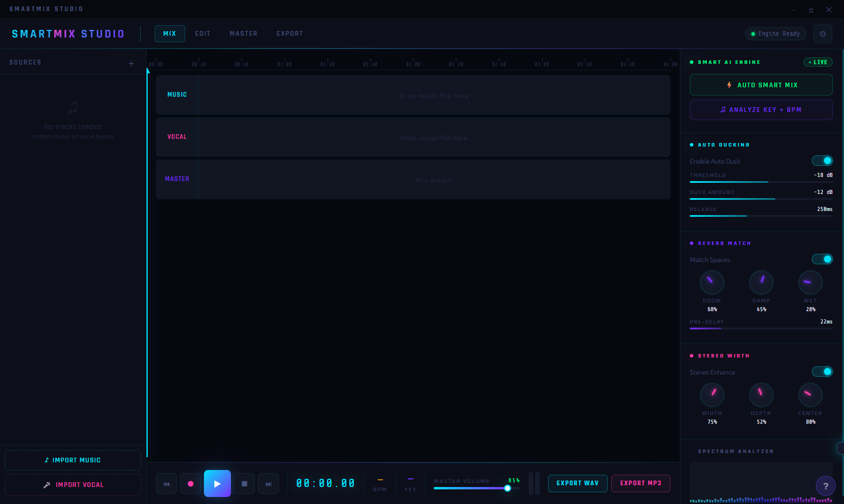Open settings via the gear icon
Image resolution: width=844 pixels, height=504 pixels.
[823, 34]
